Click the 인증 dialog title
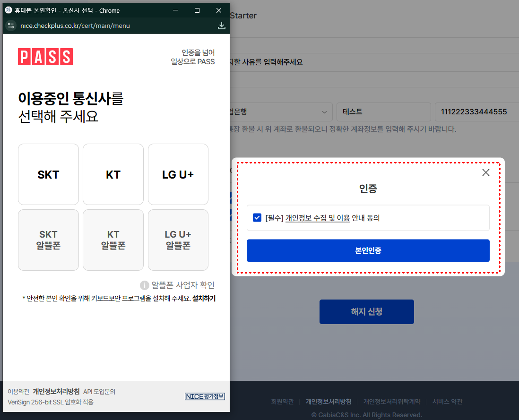This screenshot has height=420, width=519. 368,189
